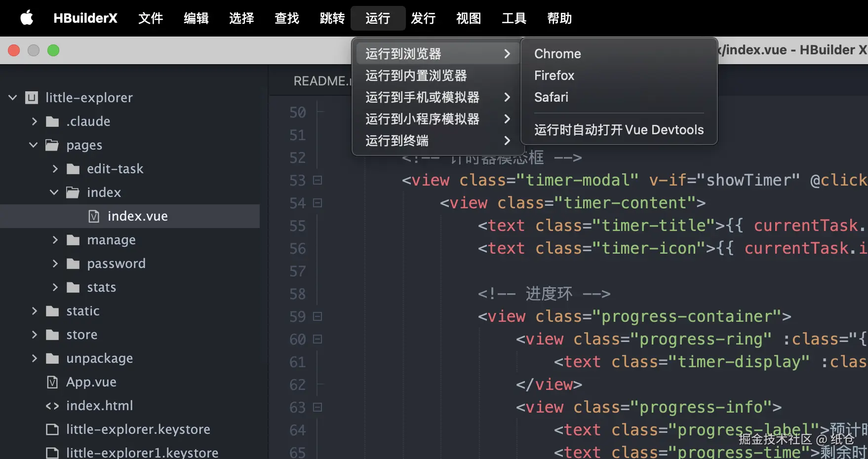868x459 pixels.
Task: Run the project in Safari
Action: [x=619, y=97]
